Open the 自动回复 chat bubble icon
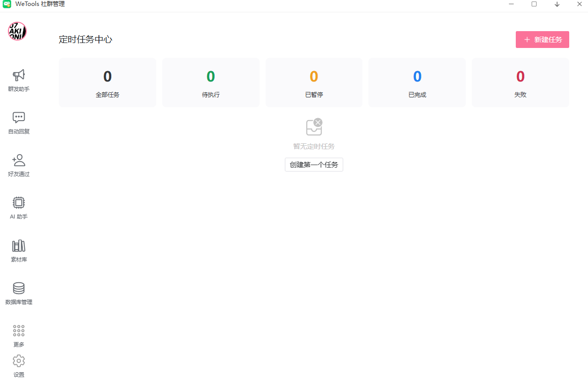The height and width of the screenshot is (389, 588). tap(19, 118)
